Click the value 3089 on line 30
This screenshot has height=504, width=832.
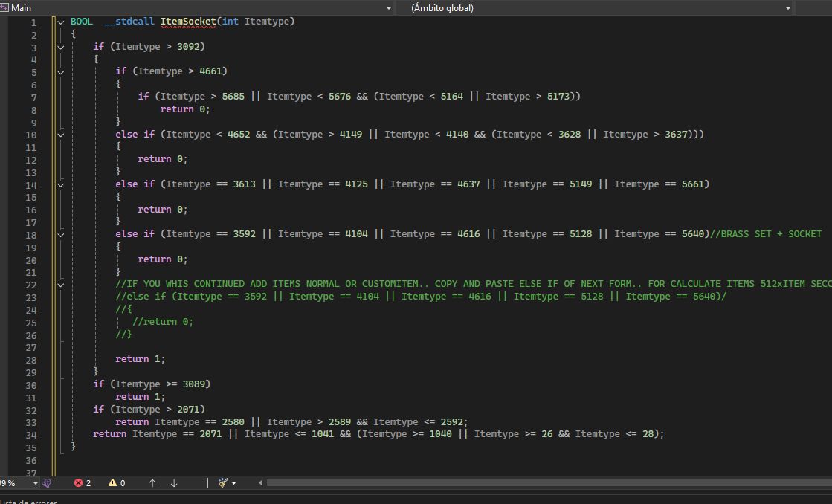tap(193, 384)
